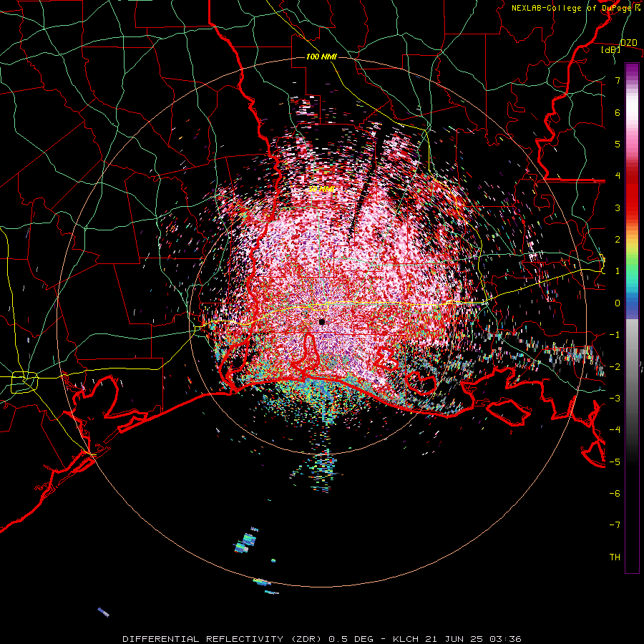Viewport: 644px width, 644px height.
Task: Click 'DIFFERENTIAL REFLECTIVITY (ZDR)' in the caption
Action: click(223, 639)
